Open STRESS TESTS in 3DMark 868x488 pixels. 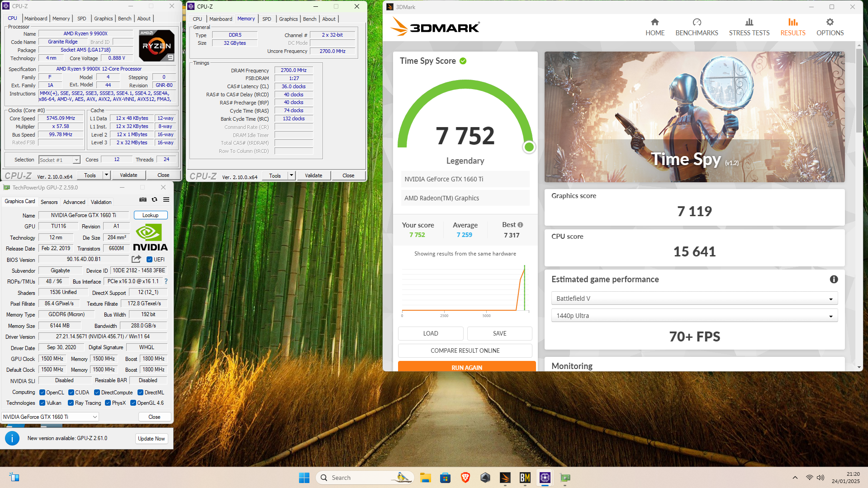(x=749, y=27)
